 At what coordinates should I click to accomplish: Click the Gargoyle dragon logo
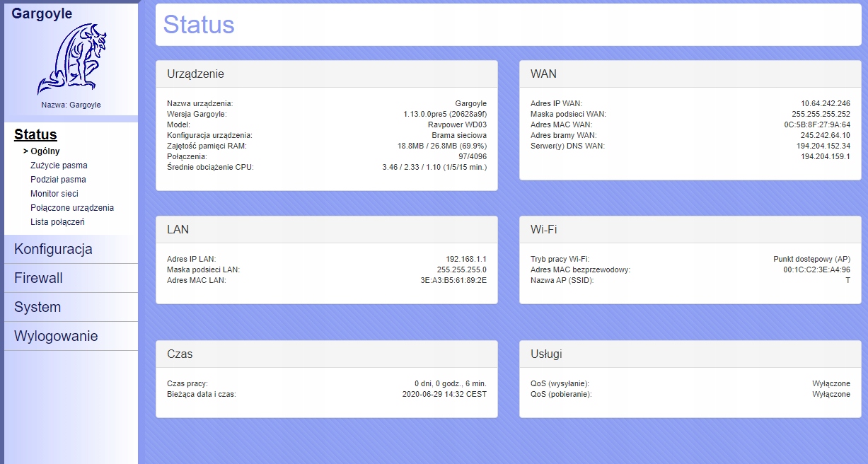[x=71, y=59]
